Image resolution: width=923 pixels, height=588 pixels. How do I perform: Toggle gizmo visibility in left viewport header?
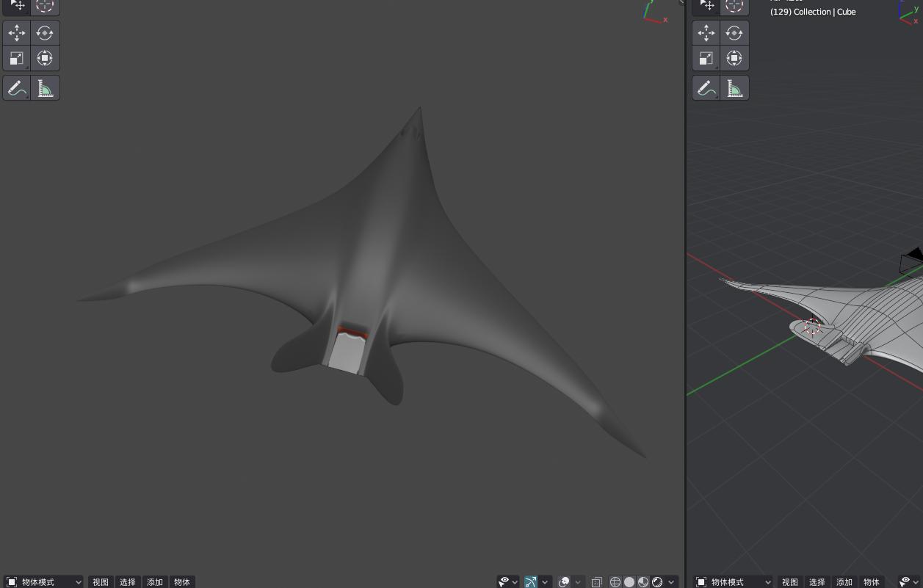(530, 582)
